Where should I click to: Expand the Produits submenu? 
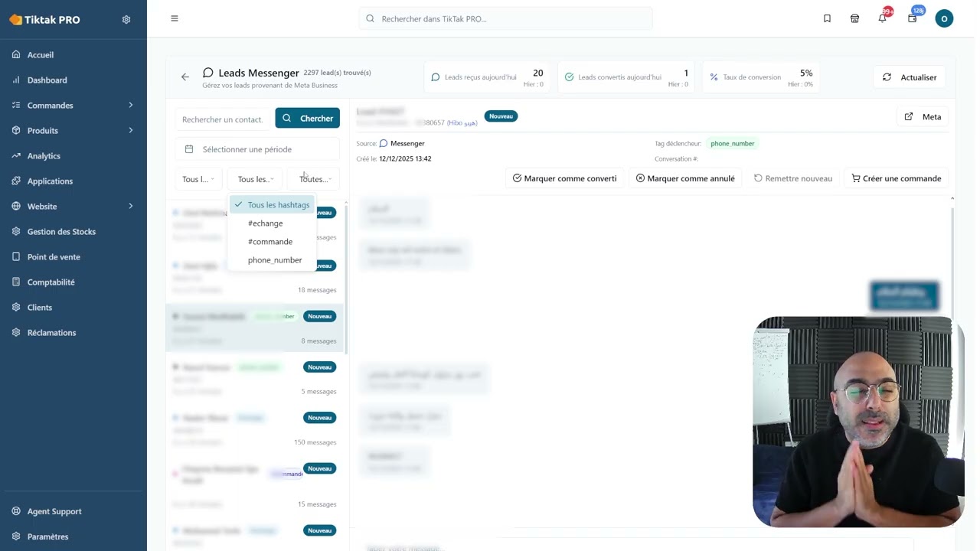(x=131, y=131)
